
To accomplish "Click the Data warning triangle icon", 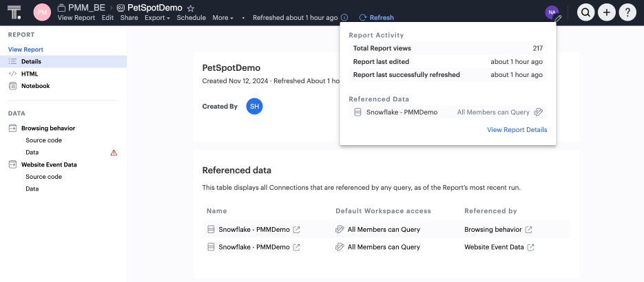I will tap(114, 153).
